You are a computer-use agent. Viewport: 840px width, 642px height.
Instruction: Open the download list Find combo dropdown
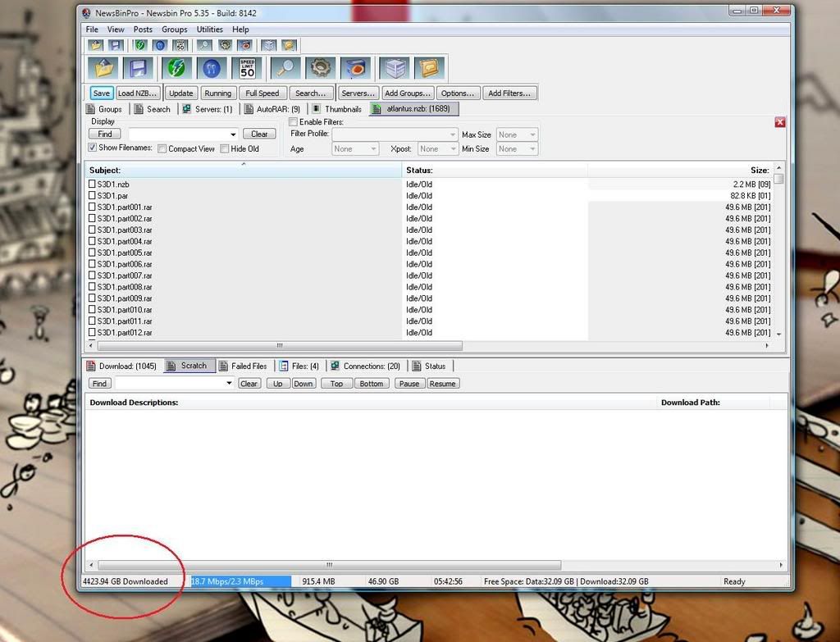(x=229, y=384)
